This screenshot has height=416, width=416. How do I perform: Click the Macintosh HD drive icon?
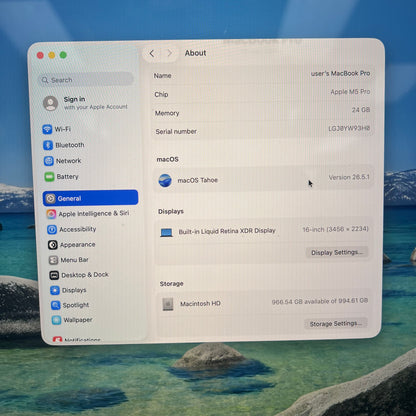click(168, 304)
